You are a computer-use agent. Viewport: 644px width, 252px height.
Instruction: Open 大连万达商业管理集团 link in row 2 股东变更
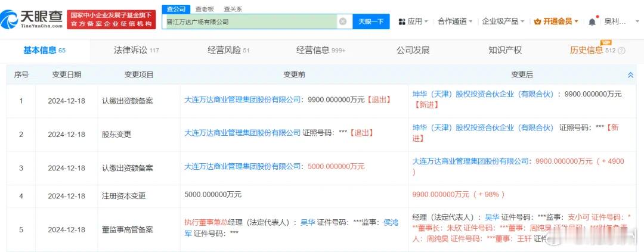point(242,133)
